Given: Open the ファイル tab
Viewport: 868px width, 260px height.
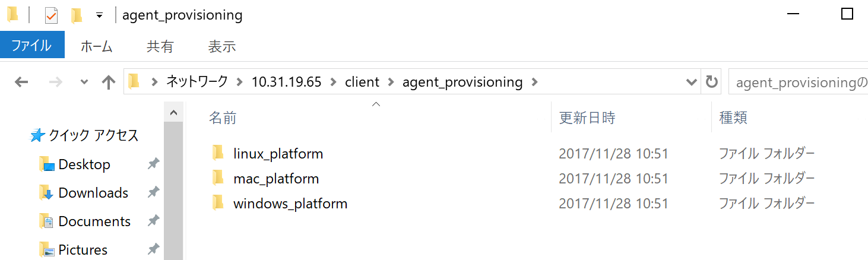Looking at the screenshot, I should point(32,46).
